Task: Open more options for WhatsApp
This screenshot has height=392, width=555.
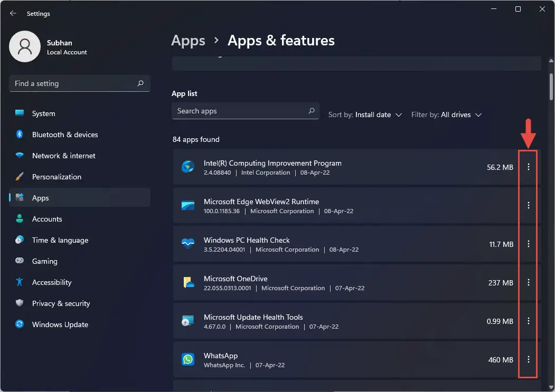Action: tap(528, 359)
